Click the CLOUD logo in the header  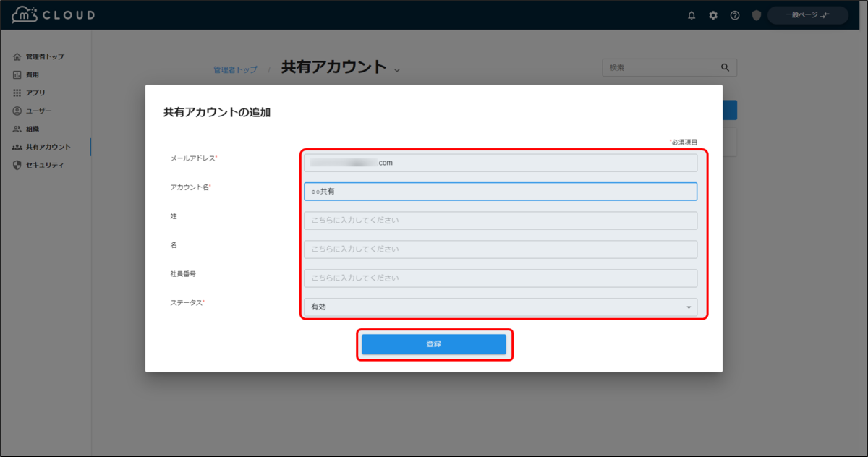point(51,14)
